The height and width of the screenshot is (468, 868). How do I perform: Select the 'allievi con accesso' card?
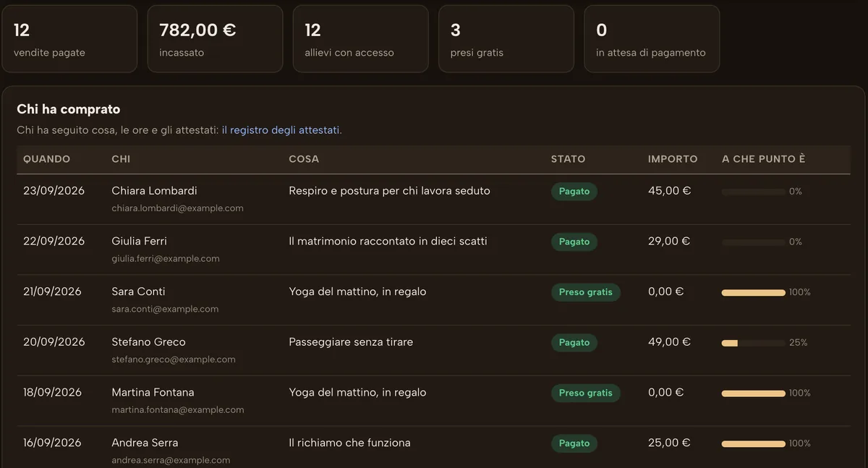coord(361,39)
